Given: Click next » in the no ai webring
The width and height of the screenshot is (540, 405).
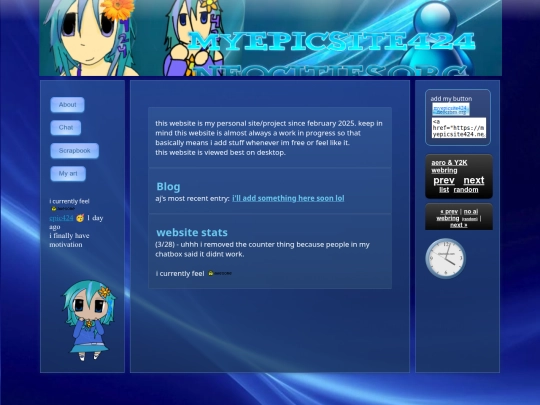Looking at the screenshot, I should pyautogui.click(x=459, y=225).
